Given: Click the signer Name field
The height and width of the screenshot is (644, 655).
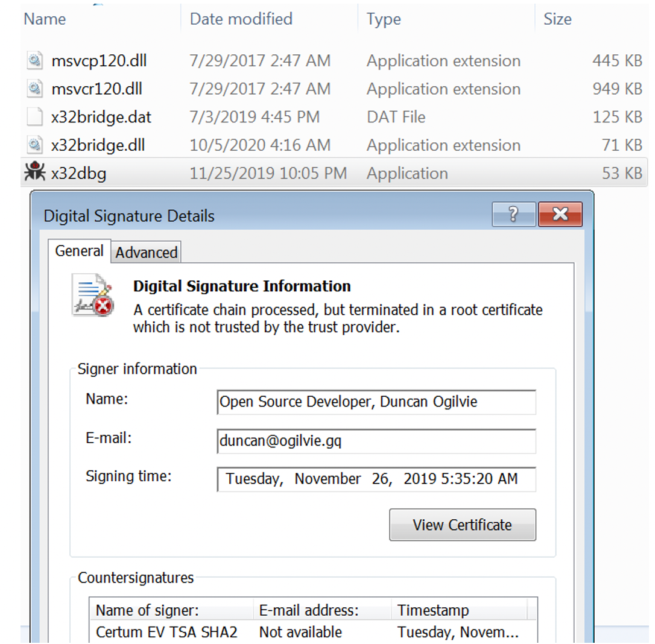Looking at the screenshot, I should (x=376, y=402).
